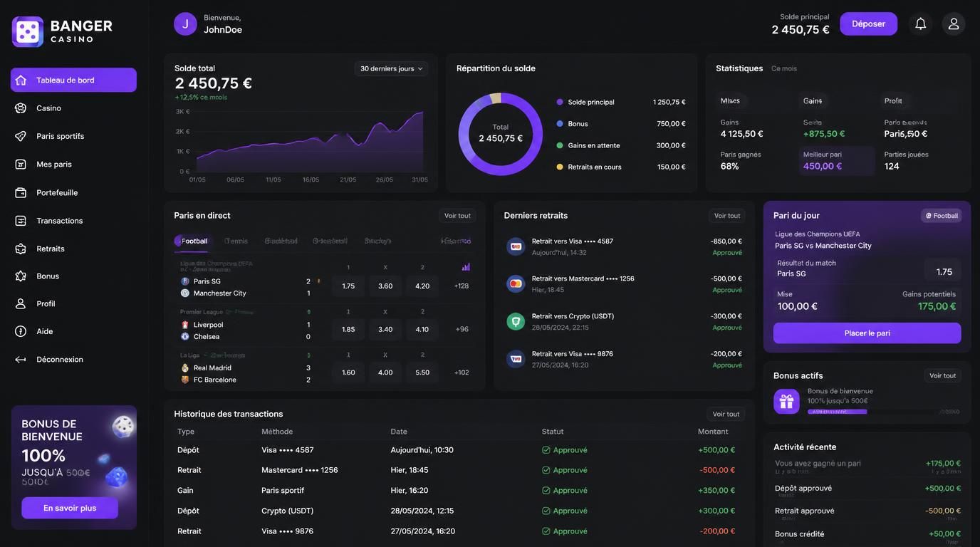Open the notifications bell icon
Viewport: 980px width, 547px height.
920,24
